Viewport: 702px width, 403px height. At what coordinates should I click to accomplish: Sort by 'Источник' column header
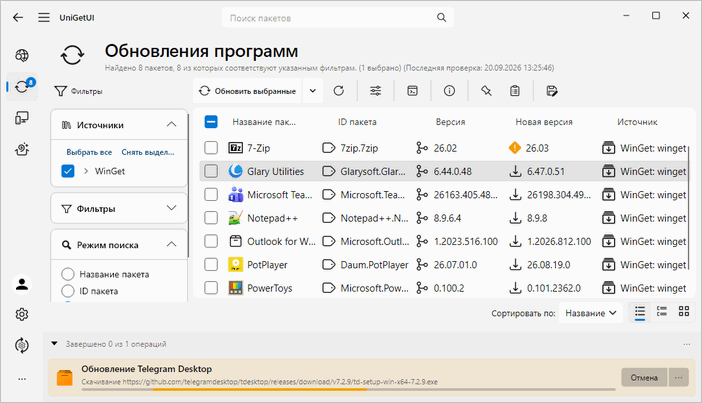[x=637, y=122]
